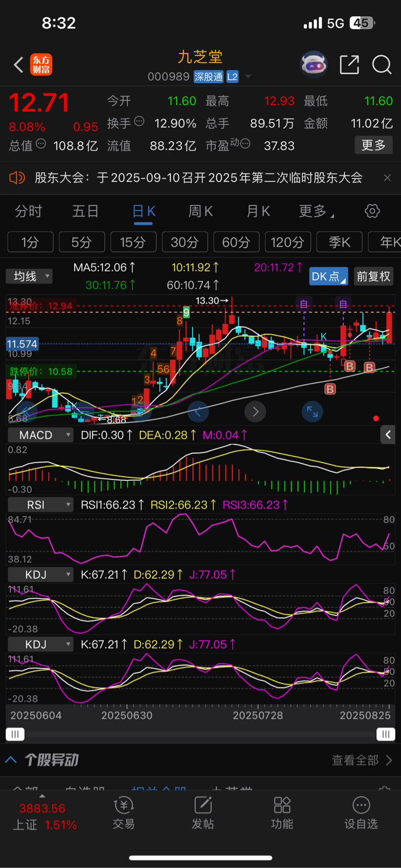The height and width of the screenshot is (868, 401).
Task: Open the second KDJ indicator dropdown
Action: pos(40,644)
